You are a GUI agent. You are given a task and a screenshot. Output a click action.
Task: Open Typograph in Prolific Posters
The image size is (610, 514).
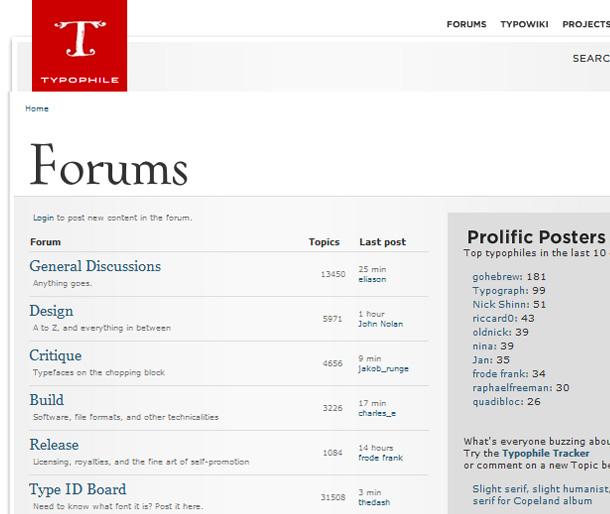[x=500, y=291]
